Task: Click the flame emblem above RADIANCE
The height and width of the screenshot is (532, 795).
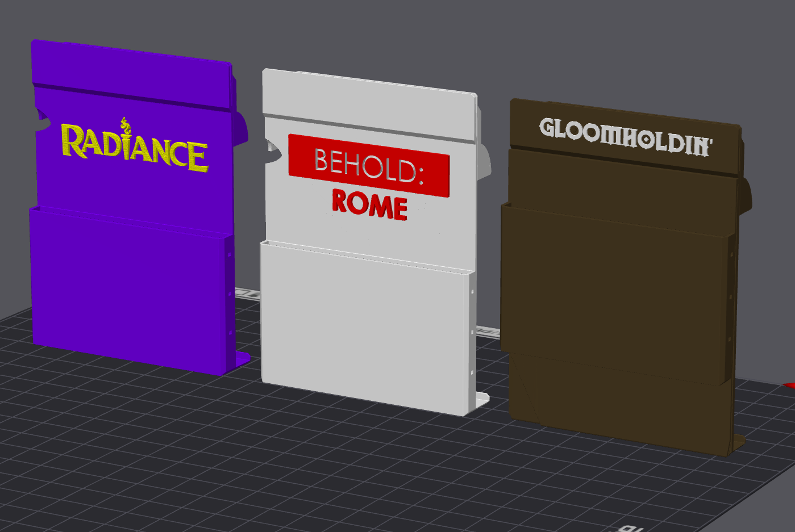Action: coord(124,125)
